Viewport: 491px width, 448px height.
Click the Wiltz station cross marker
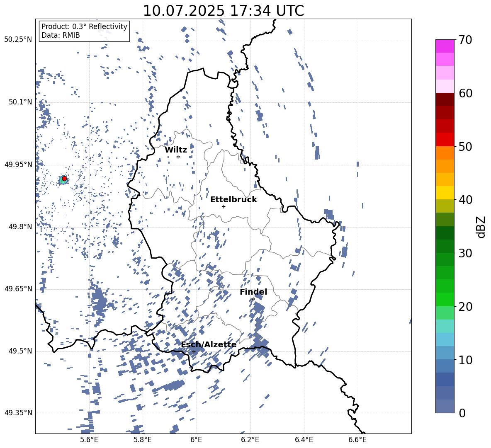178,157
